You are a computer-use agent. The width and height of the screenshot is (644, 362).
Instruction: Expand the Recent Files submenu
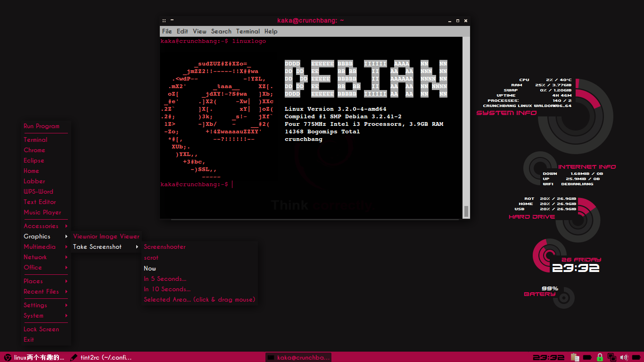click(x=46, y=291)
